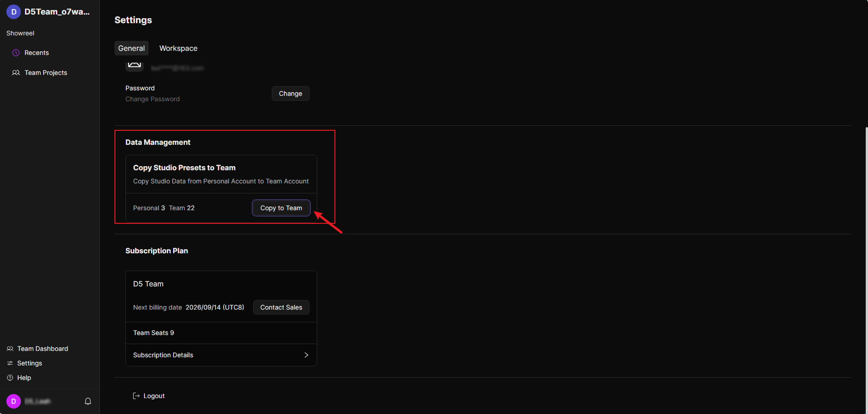Click the Settings sliders icon in sidebar
The width and height of the screenshot is (868, 414).
point(10,363)
